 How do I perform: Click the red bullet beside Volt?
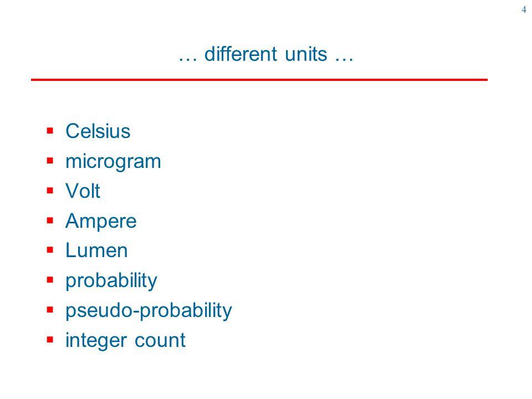(50, 190)
